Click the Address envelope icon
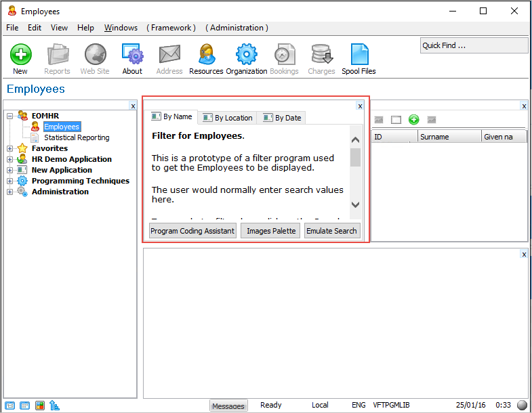This screenshot has width=532, height=413. click(x=169, y=54)
